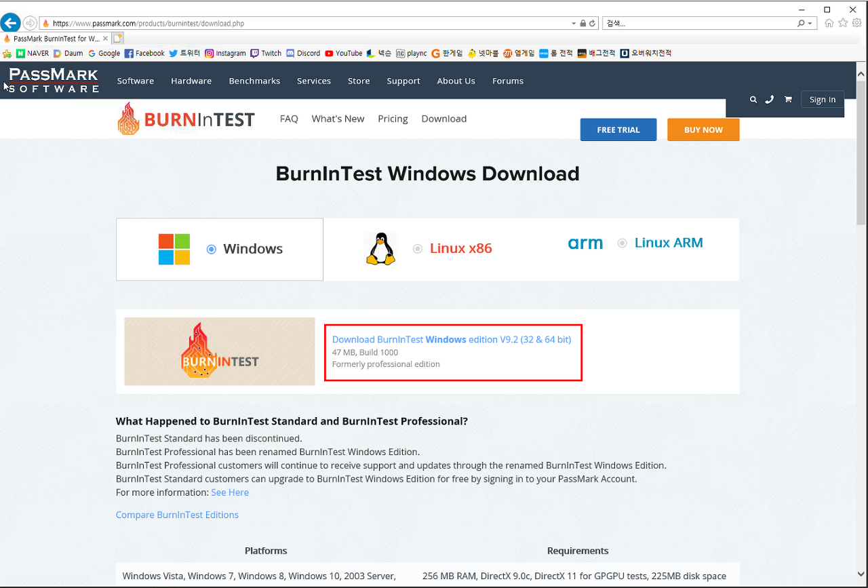Open the Support menu
The width and height of the screenshot is (868, 588).
403,81
